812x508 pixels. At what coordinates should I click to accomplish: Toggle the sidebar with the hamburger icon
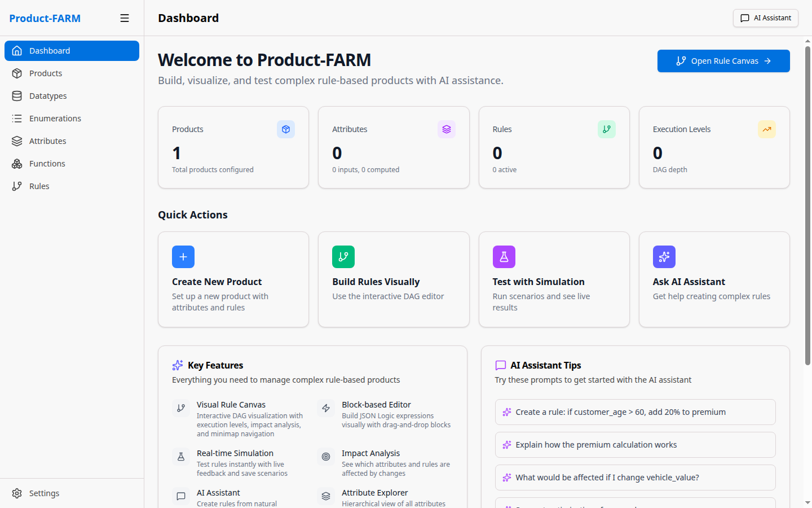click(125, 18)
